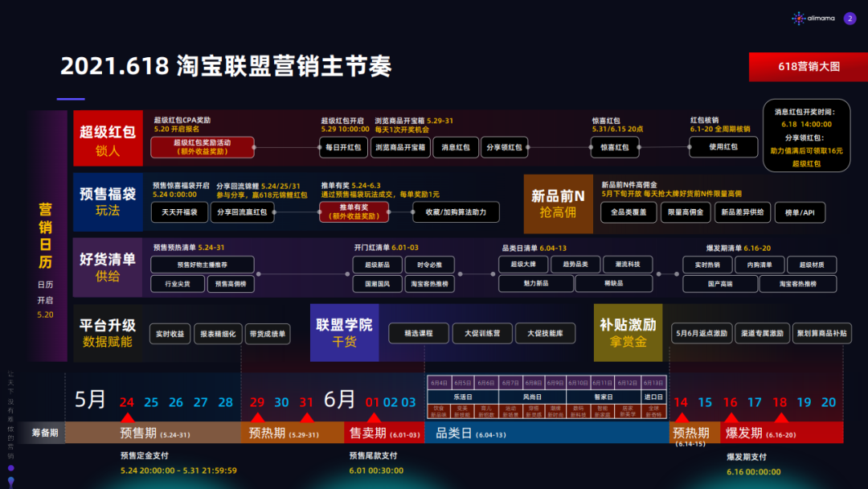Click the 实时热销 box
Image resolution: width=868 pixels, height=489 pixels.
tap(707, 265)
